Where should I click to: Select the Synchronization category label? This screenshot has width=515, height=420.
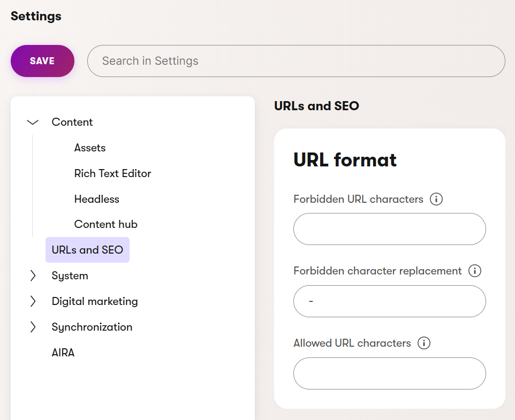[92, 327]
